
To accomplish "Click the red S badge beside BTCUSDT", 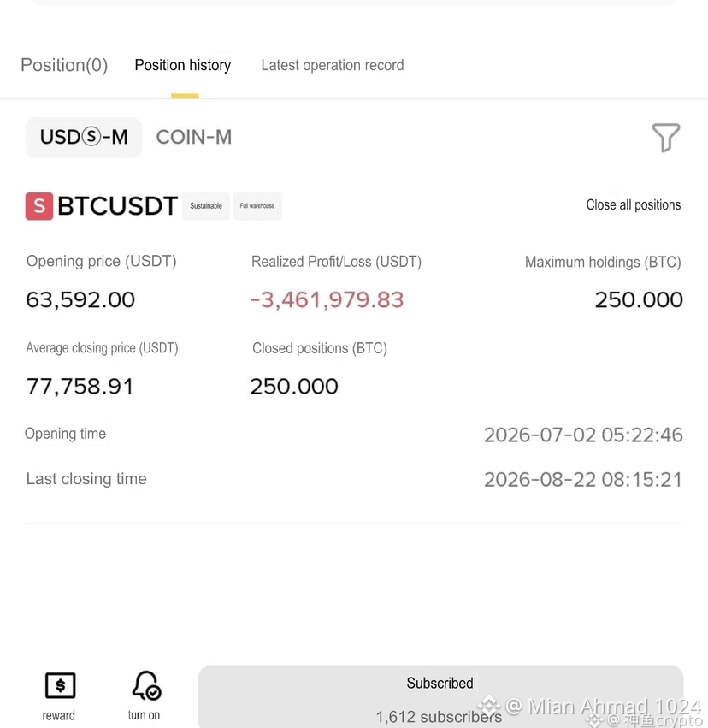I will tap(39, 206).
